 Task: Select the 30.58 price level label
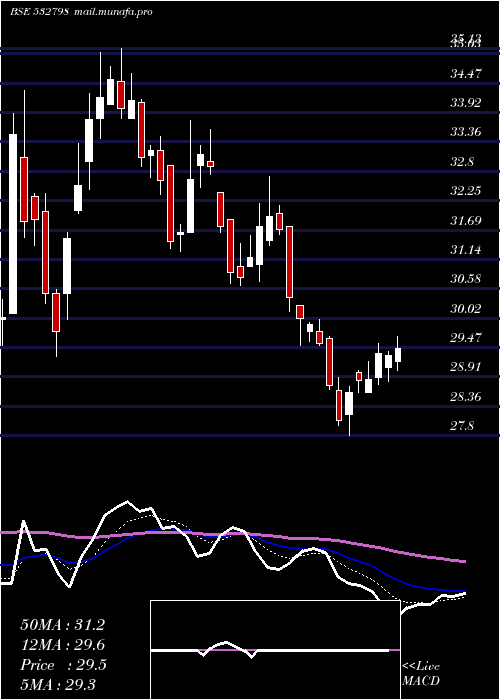pyautogui.click(x=466, y=279)
